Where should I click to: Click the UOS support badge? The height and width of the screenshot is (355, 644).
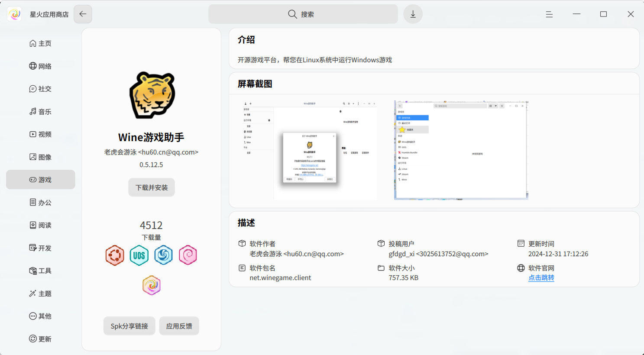point(139,255)
